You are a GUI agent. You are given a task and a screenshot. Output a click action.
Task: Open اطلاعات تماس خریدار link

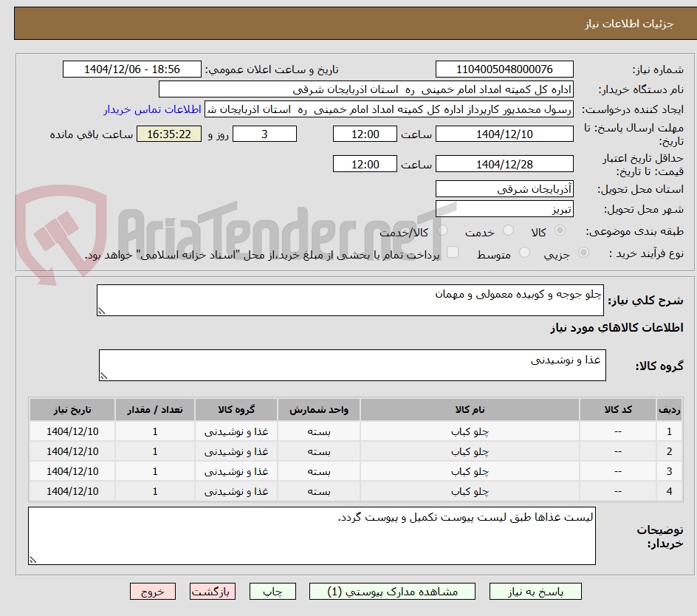(152, 109)
